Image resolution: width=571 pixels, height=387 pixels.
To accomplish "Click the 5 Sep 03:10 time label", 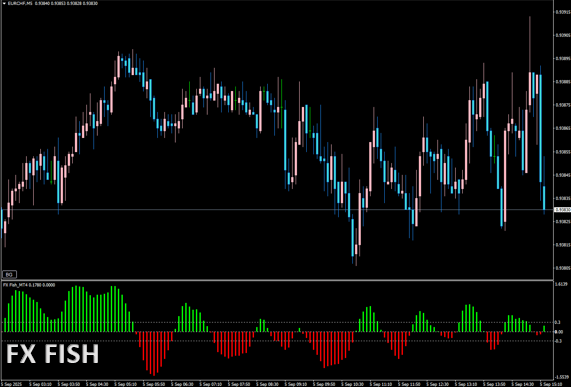I will [40, 384].
